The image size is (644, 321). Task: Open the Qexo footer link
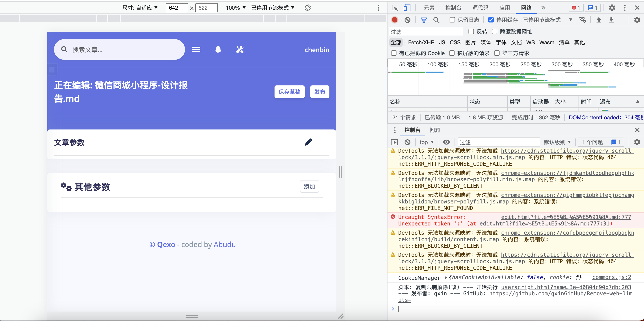(x=166, y=244)
